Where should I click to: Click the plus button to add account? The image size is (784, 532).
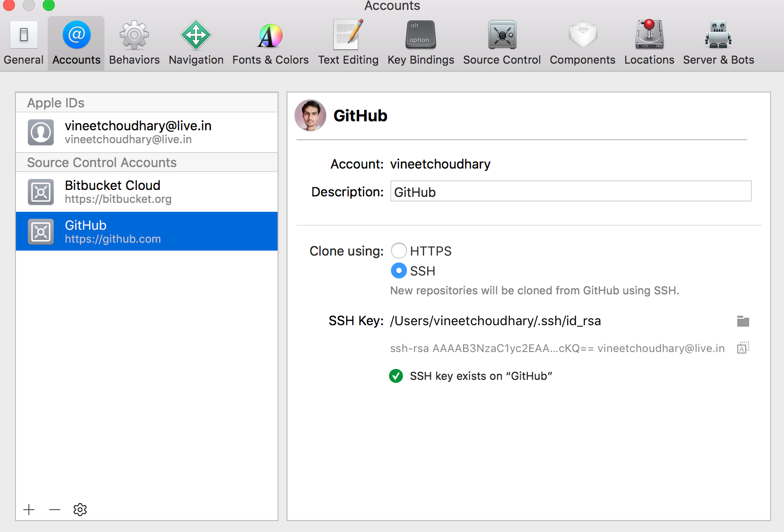pos(29,510)
